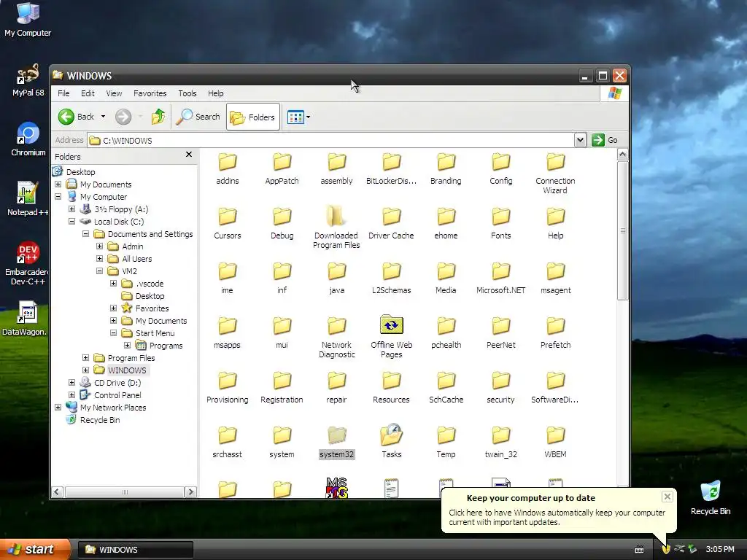Select the WINDOWS folder in tree
The width and height of the screenshot is (747, 560).
[x=127, y=370]
